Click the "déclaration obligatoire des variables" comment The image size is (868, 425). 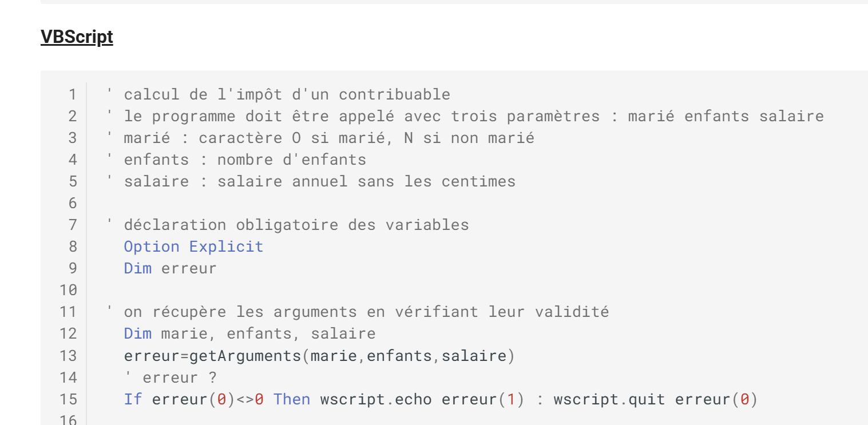tap(296, 225)
